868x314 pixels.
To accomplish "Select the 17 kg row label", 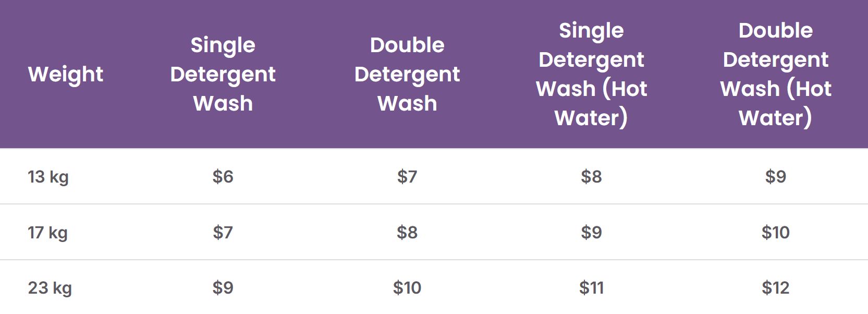I will click(47, 233).
